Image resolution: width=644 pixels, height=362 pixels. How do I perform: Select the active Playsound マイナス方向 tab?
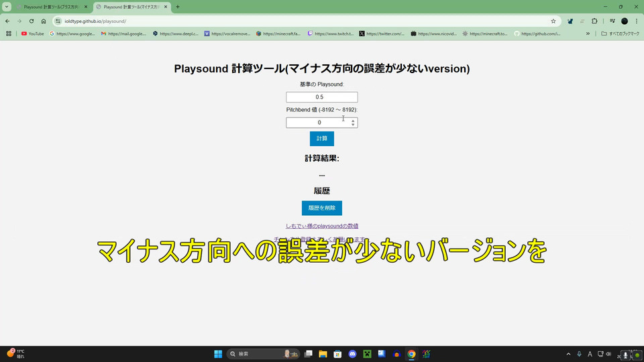[129, 7]
